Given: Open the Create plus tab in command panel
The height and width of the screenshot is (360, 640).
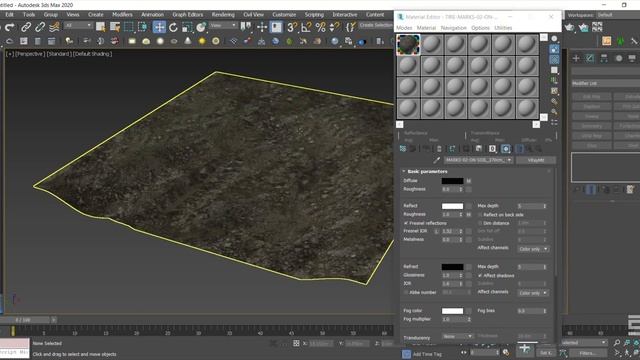Looking at the screenshot, I should [x=576, y=58].
